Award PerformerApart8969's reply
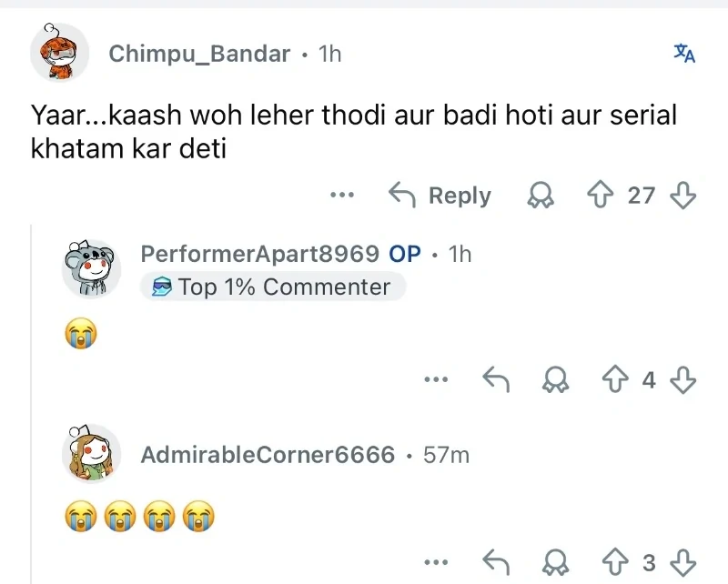728x584 pixels. pyautogui.click(x=556, y=381)
